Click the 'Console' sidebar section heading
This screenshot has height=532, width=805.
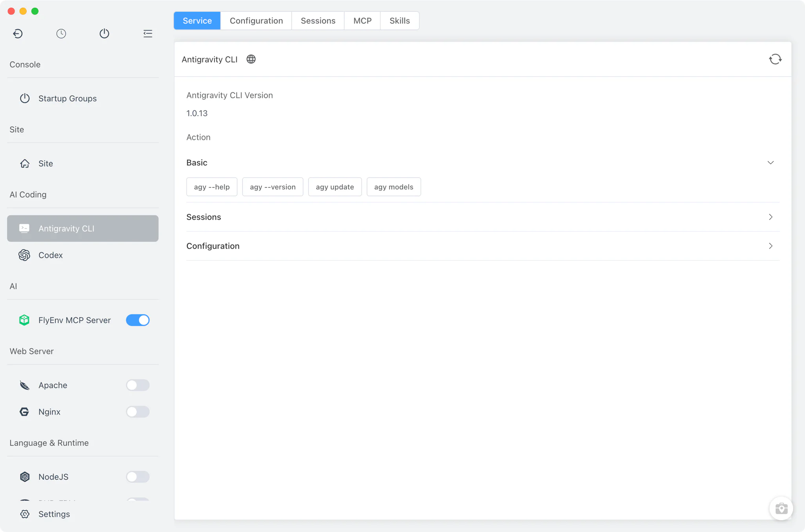click(x=25, y=64)
